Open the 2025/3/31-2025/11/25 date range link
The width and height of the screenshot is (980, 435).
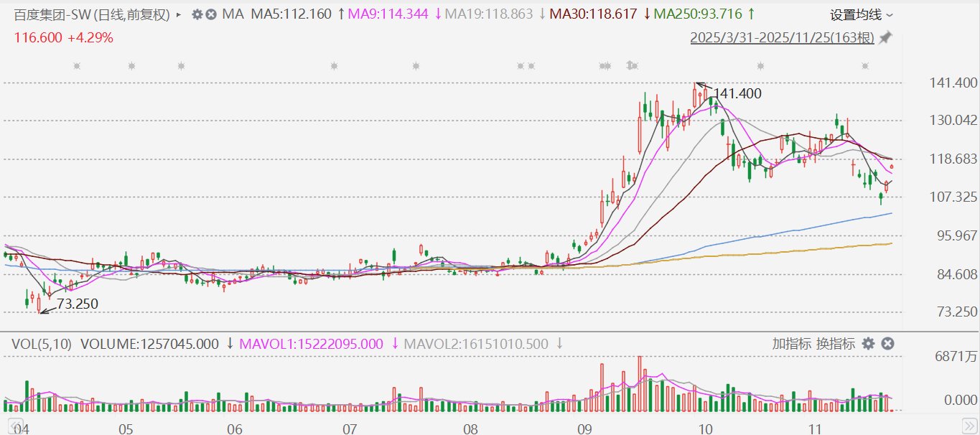point(782,38)
